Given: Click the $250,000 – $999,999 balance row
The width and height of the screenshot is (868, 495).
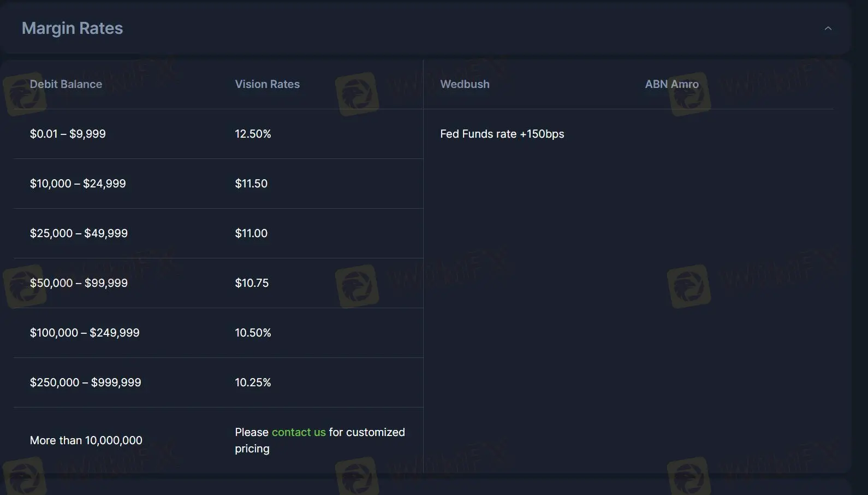Looking at the screenshot, I should tap(85, 382).
